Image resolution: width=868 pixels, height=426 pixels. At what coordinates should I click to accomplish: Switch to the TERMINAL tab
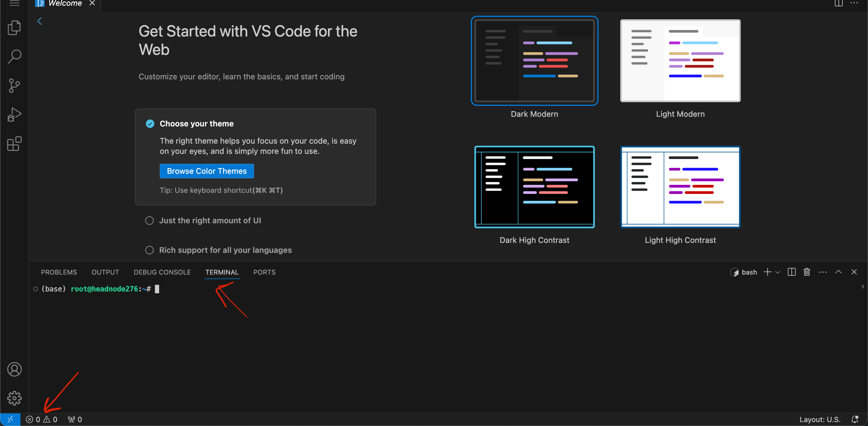(x=222, y=272)
